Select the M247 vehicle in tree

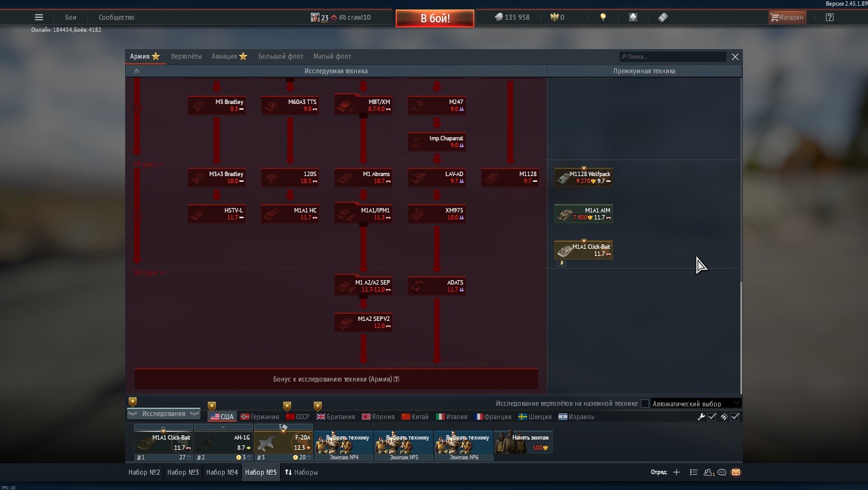tap(437, 105)
